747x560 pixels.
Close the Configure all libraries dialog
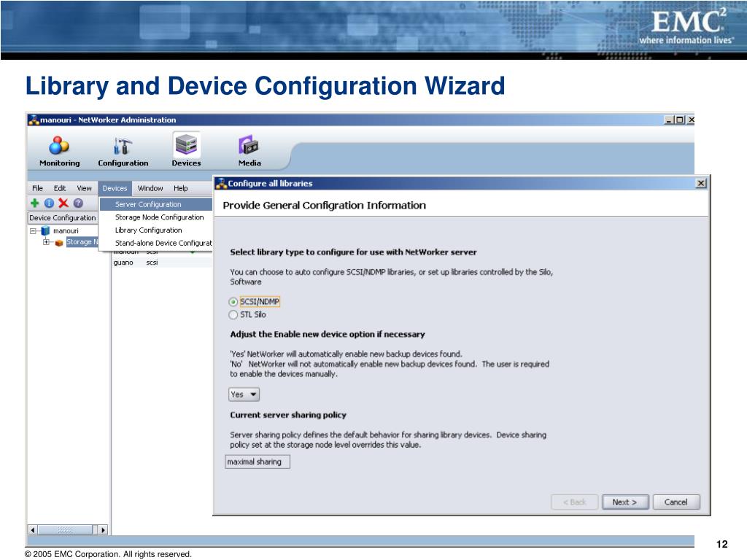point(701,183)
